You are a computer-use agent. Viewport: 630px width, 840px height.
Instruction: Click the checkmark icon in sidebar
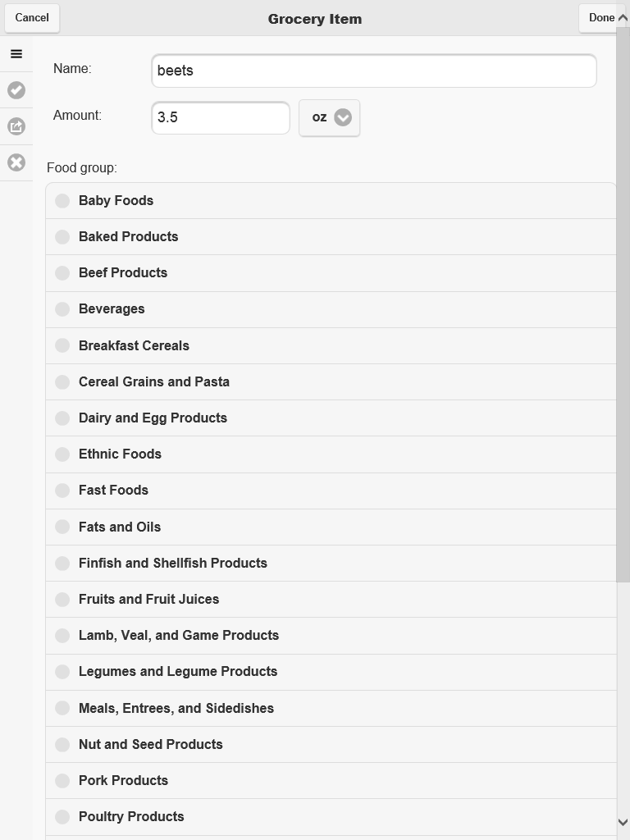[16, 90]
